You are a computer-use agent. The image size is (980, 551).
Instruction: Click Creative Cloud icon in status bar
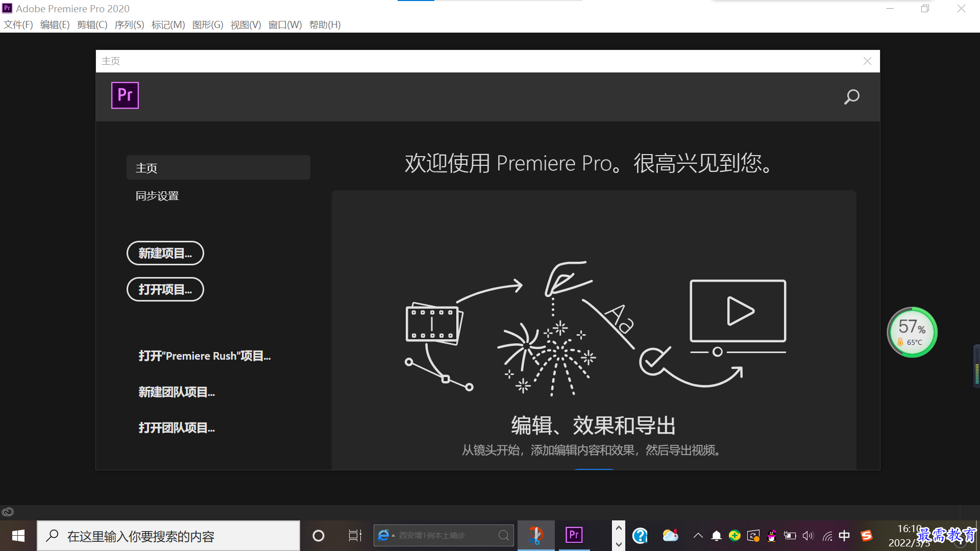[8, 512]
